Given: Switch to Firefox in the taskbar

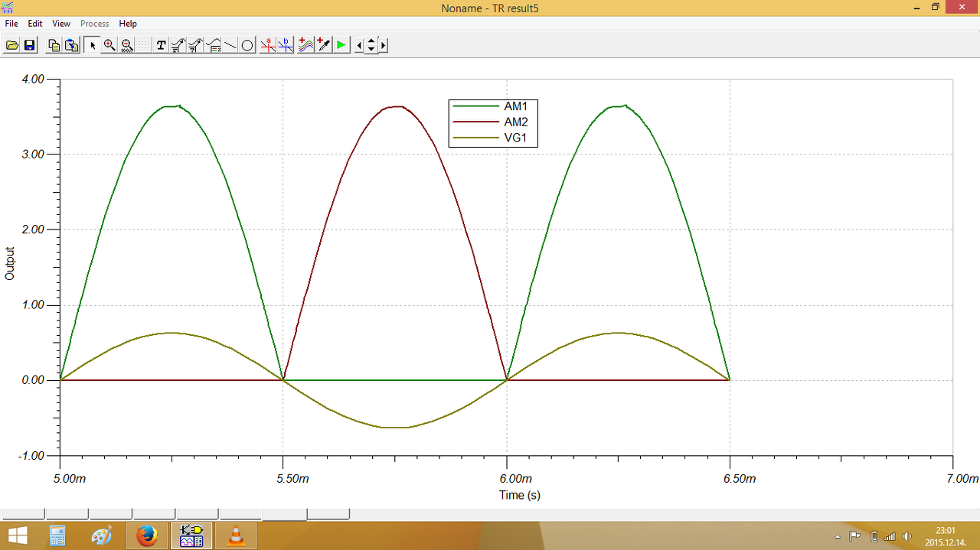Looking at the screenshot, I should (146, 535).
